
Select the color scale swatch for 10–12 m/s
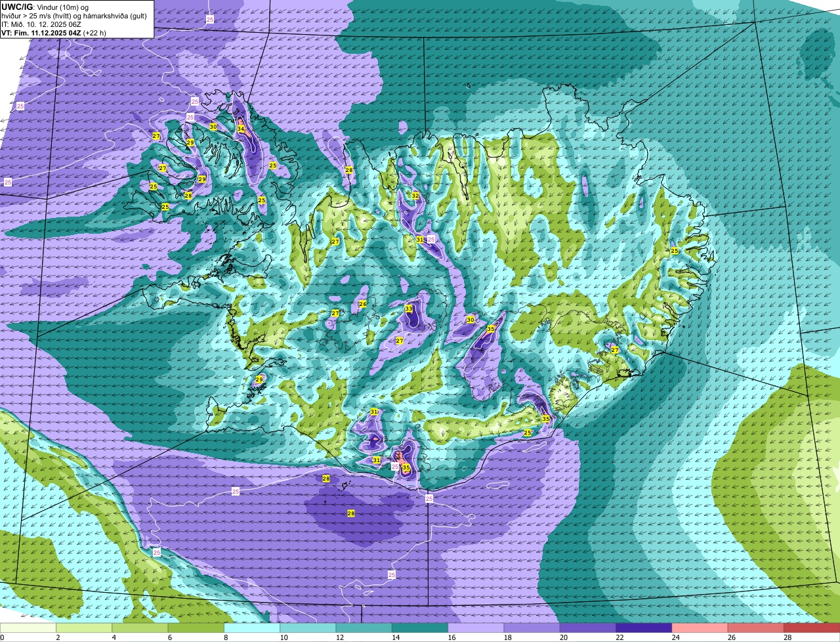point(308,628)
